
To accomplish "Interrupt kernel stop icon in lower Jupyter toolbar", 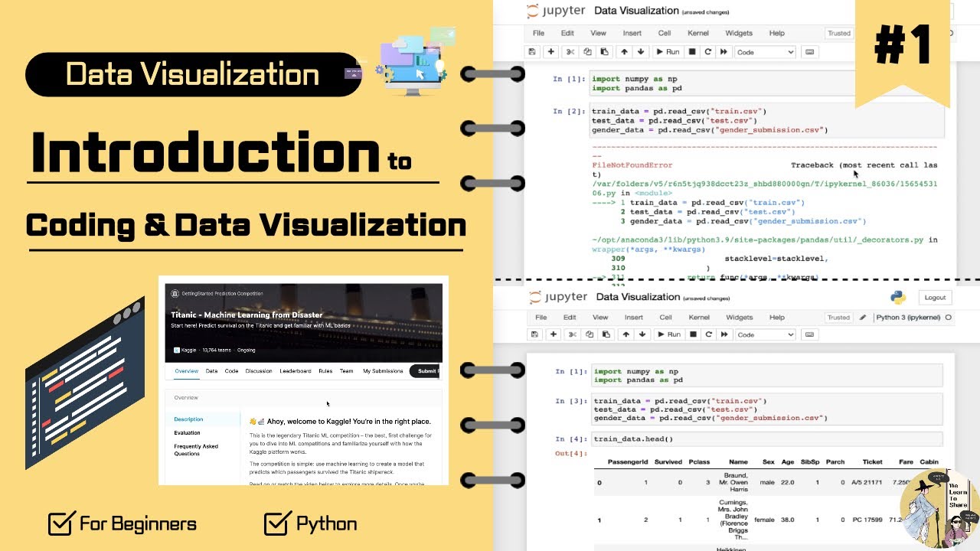I will click(692, 334).
